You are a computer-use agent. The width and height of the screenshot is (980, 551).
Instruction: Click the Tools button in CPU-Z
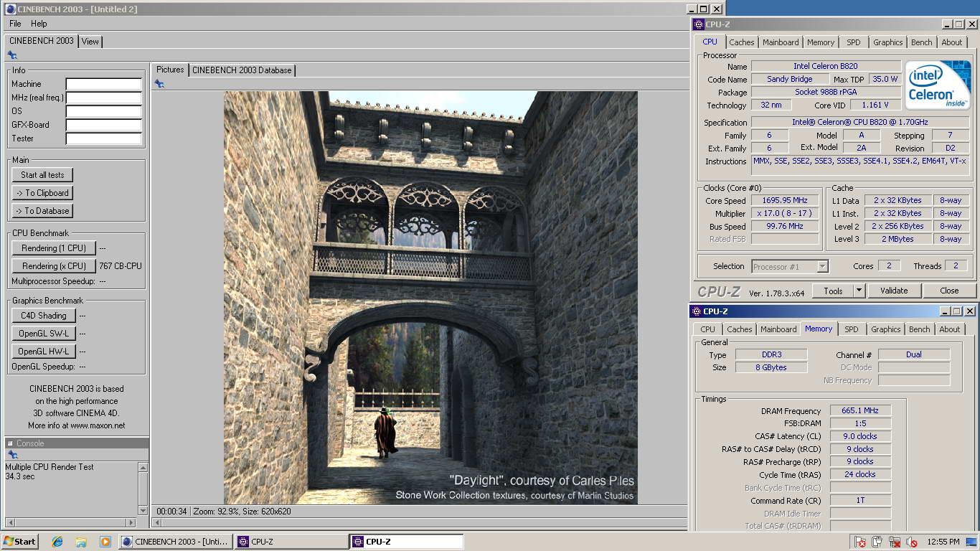[833, 291]
